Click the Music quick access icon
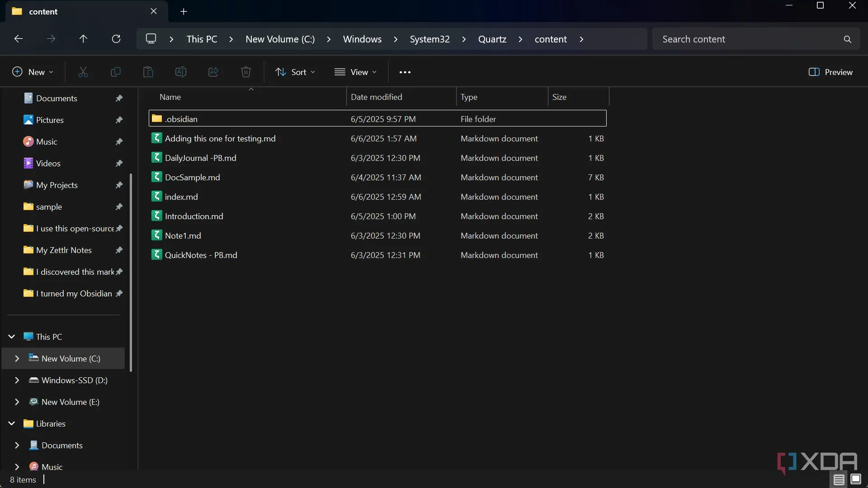Image resolution: width=868 pixels, height=488 pixels. 28,141
